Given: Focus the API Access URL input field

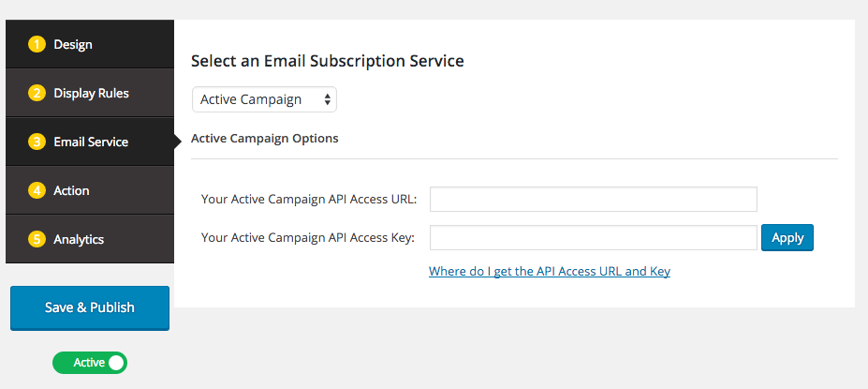Looking at the screenshot, I should pyautogui.click(x=593, y=200).
